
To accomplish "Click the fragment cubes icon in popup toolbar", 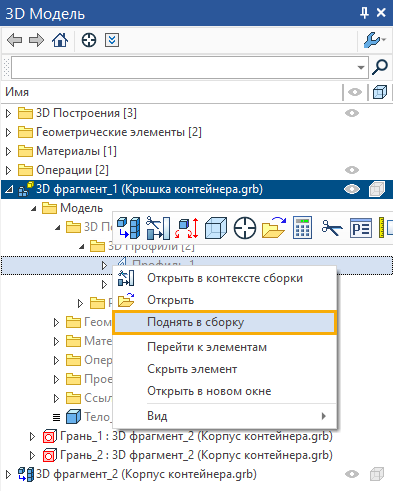I will click(129, 228).
